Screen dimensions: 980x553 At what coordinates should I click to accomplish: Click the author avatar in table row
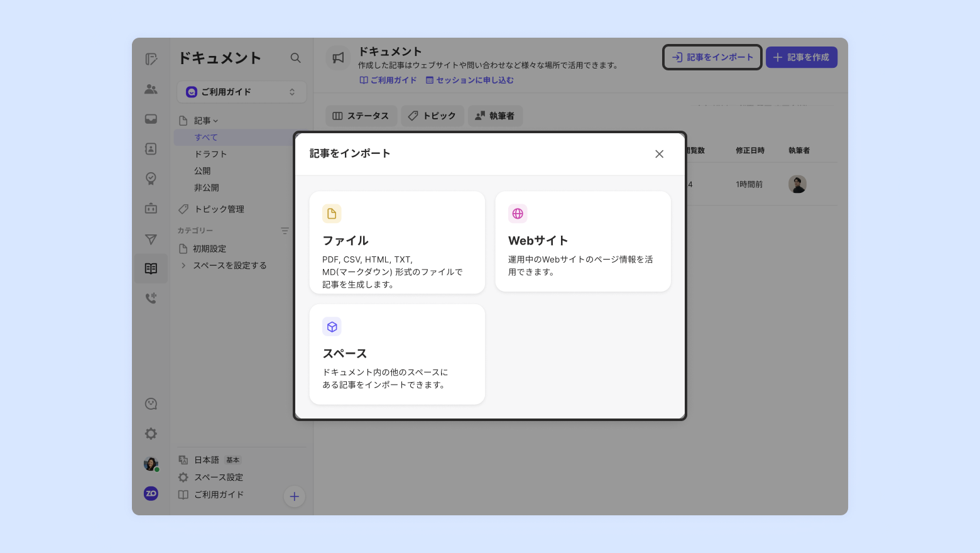pyautogui.click(x=798, y=184)
